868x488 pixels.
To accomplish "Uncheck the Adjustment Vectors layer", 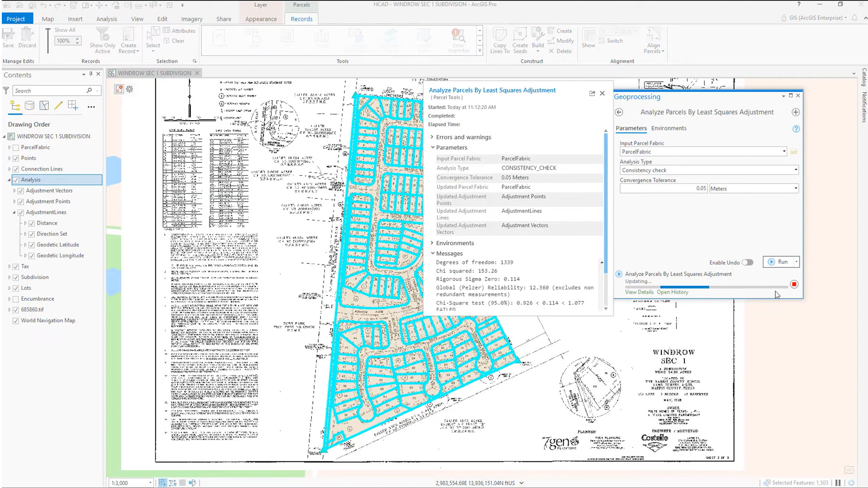I will pos(21,190).
